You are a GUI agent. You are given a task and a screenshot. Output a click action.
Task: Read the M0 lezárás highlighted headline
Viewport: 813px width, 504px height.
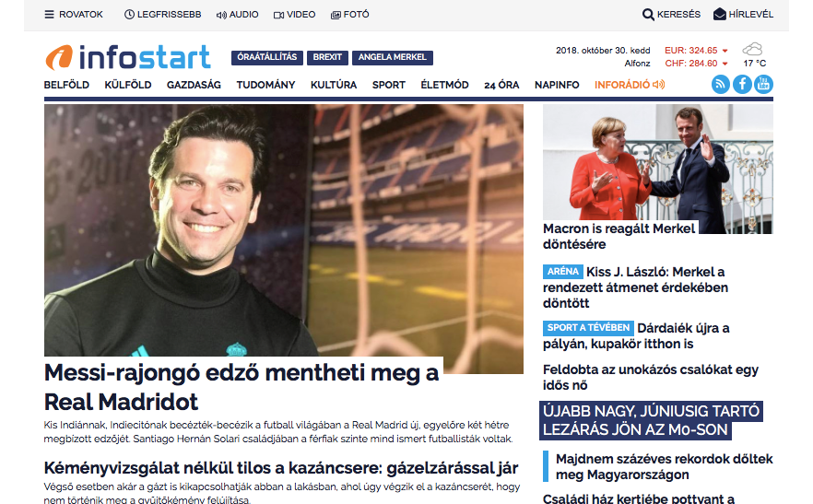pos(651,420)
